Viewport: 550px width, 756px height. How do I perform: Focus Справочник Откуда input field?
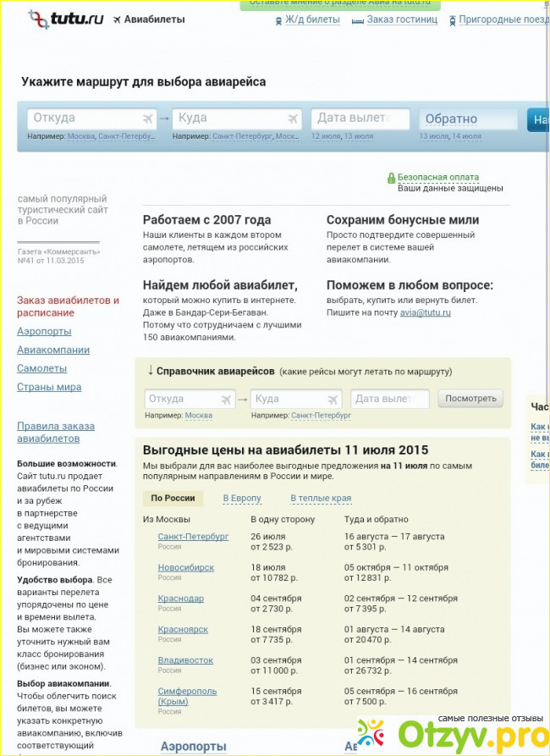point(190,400)
